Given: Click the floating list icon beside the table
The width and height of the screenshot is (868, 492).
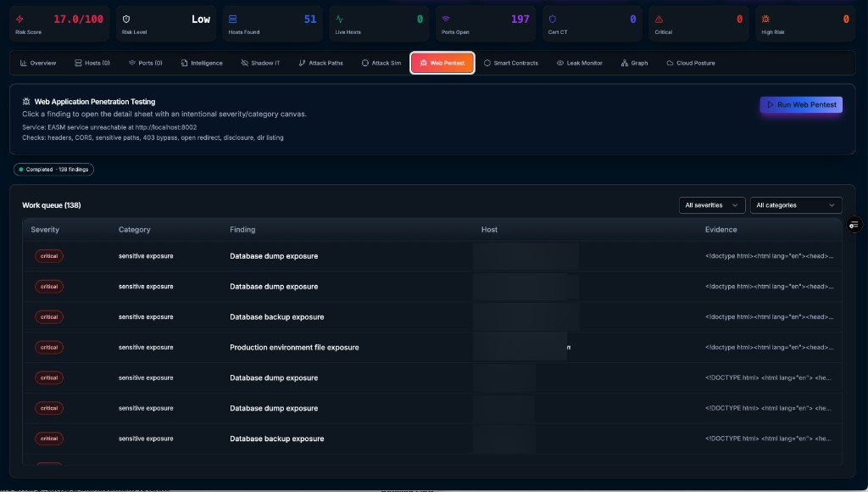Looking at the screenshot, I should pyautogui.click(x=854, y=225).
